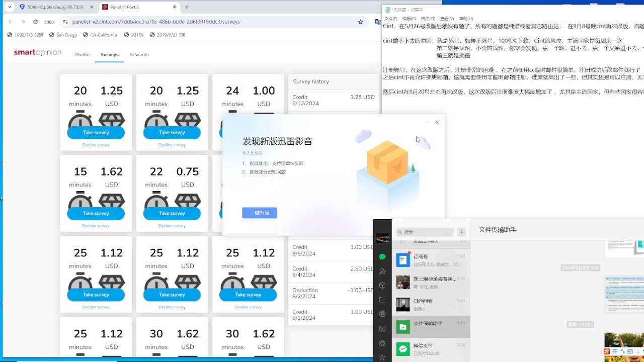Bookmark this page with the star
This screenshot has width=644, height=362.
pyautogui.click(x=360, y=22)
